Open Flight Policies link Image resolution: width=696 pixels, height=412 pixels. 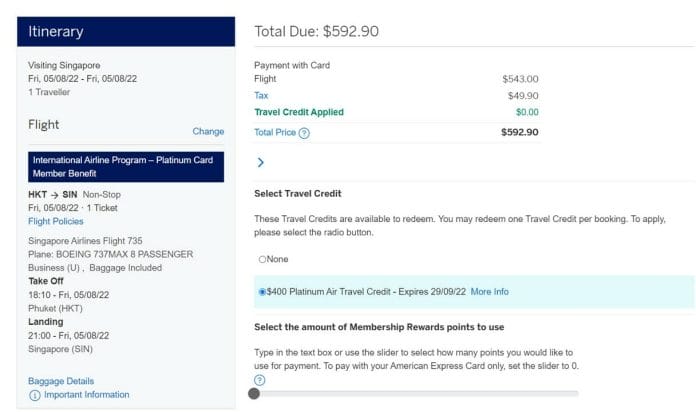55,221
